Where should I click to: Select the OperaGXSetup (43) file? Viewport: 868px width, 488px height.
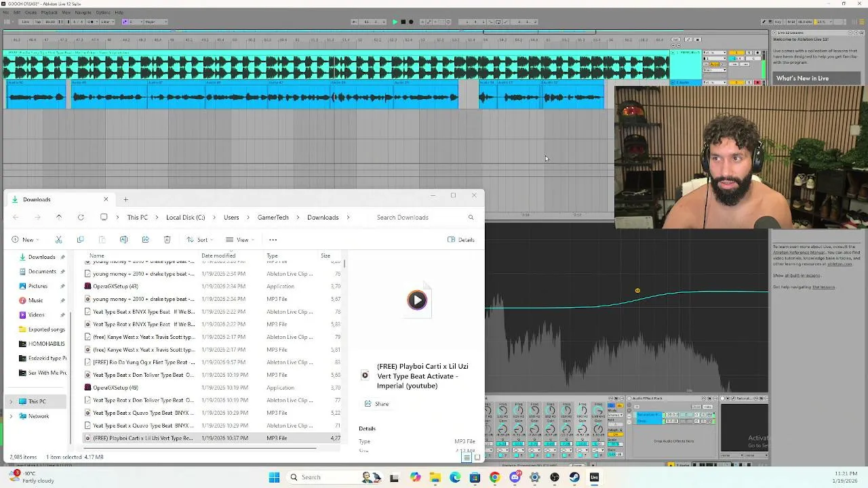pos(115,286)
